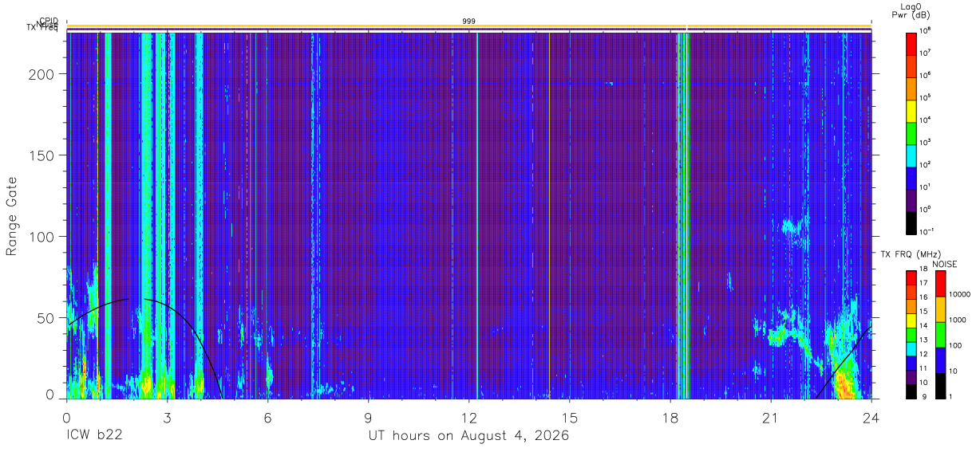Screen dimensions: 980x452
Task: Click the x-axis tick label '9'
Action: 368,416
